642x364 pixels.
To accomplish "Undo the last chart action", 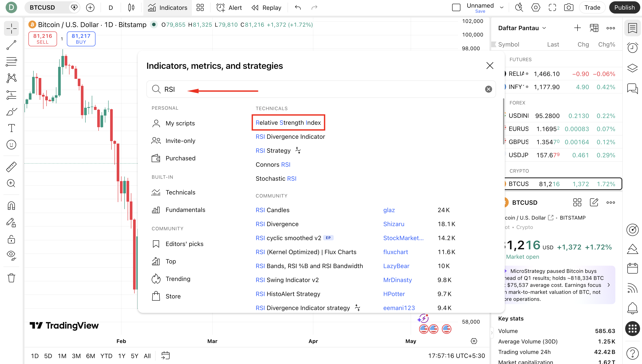I will coord(298,7).
